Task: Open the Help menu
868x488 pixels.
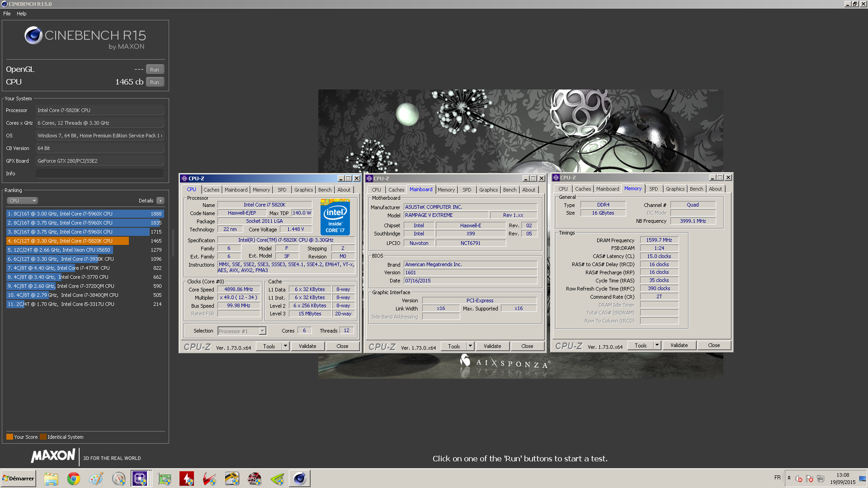Action: (x=22, y=14)
